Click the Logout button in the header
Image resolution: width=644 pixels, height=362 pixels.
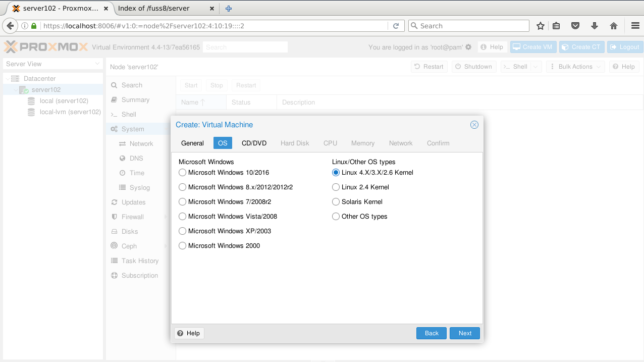pyautogui.click(x=625, y=47)
